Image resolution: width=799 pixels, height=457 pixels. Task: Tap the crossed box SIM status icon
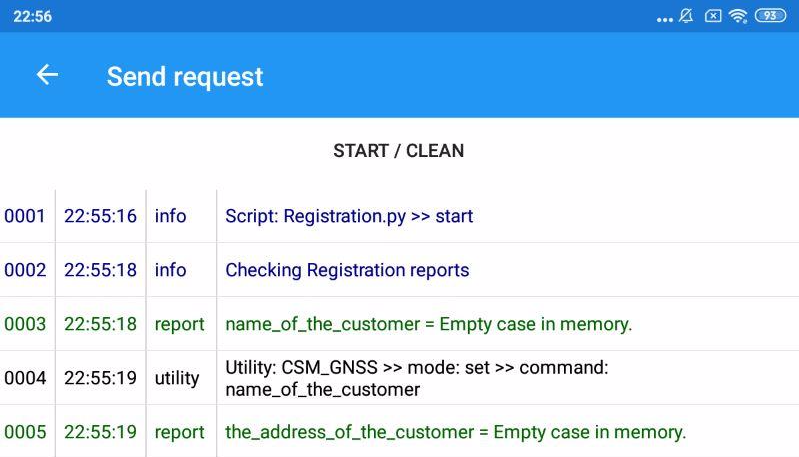[x=713, y=16]
